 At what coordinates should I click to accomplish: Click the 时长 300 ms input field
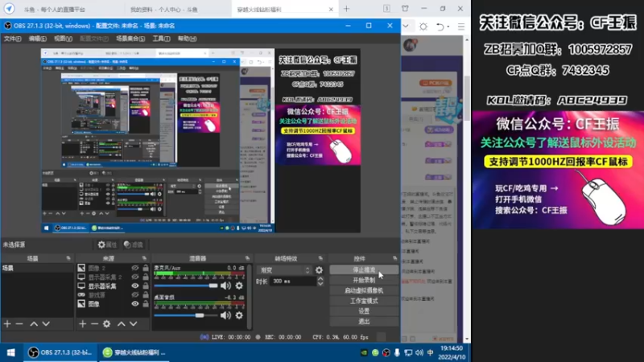click(x=293, y=281)
